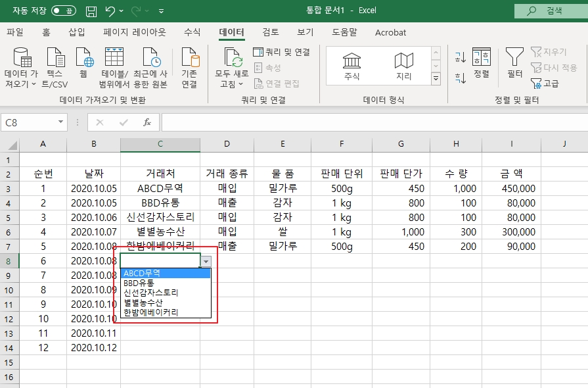Open 데이터 가져오기 get data button
The width and height of the screenshot is (588, 388).
21,68
